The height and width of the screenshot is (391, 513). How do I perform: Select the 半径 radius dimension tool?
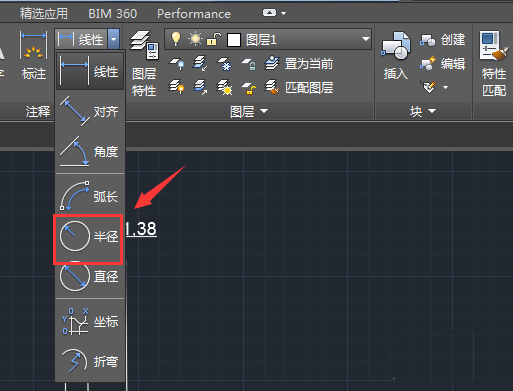[89, 236]
